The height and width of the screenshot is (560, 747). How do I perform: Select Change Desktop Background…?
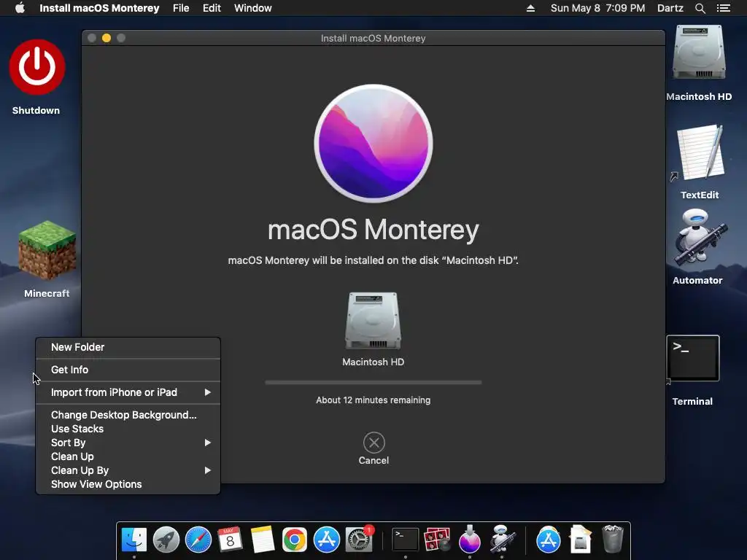128,415
